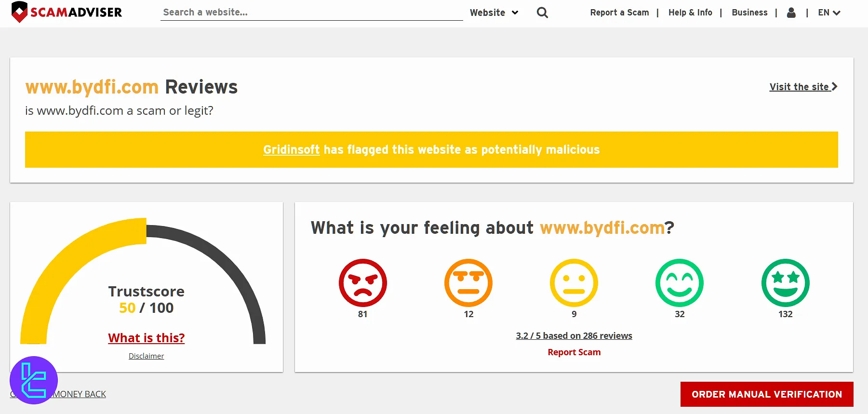Open the Disclaimer link
The width and height of the screenshot is (868, 414).
pyautogui.click(x=146, y=356)
